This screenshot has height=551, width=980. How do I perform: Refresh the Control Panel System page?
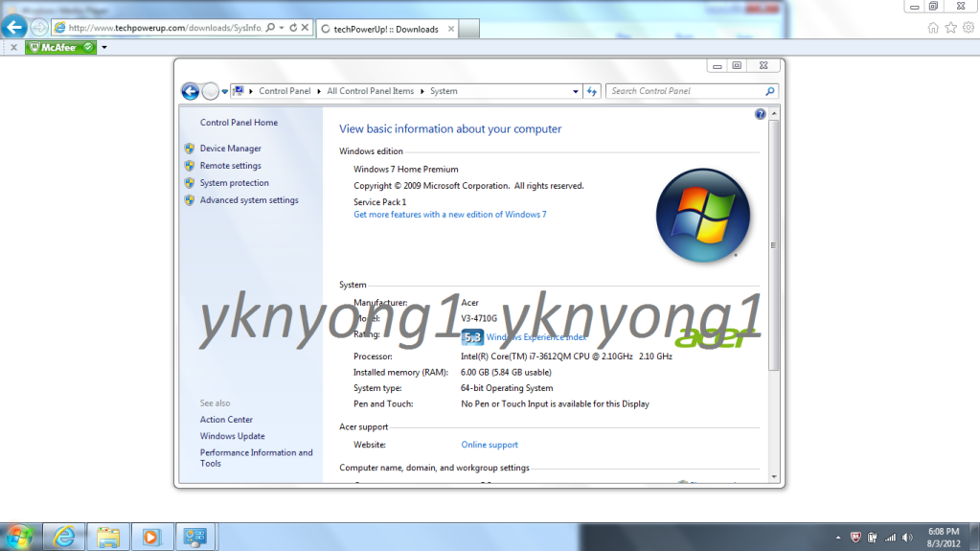(x=592, y=91)
